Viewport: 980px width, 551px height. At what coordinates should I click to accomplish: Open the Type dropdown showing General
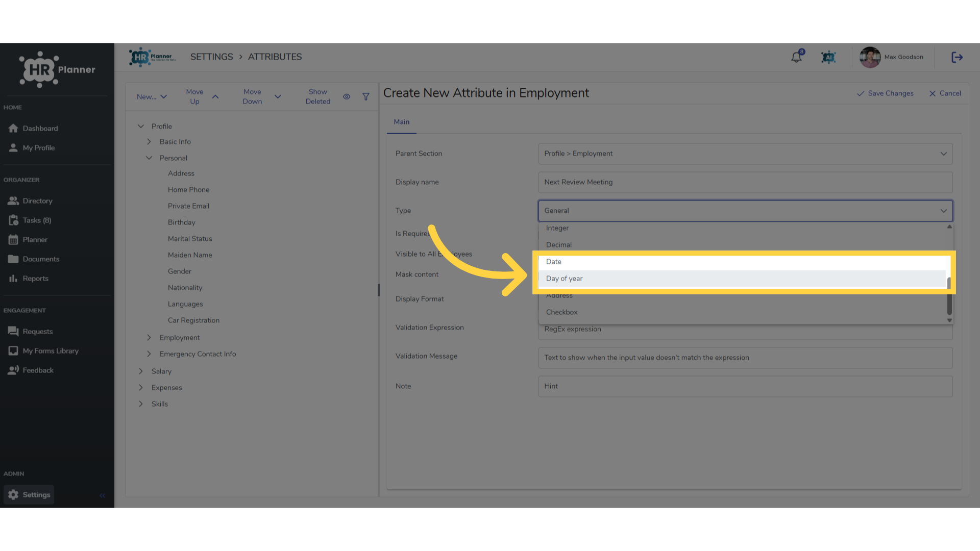pos(745,211)
